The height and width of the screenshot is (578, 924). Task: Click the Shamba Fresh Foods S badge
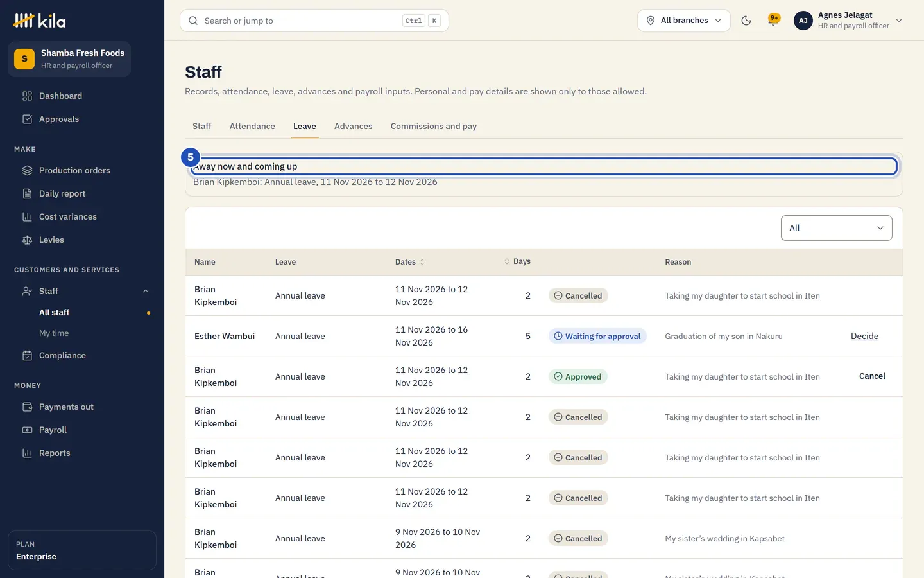pyautogui.click(x=24, y=59)
